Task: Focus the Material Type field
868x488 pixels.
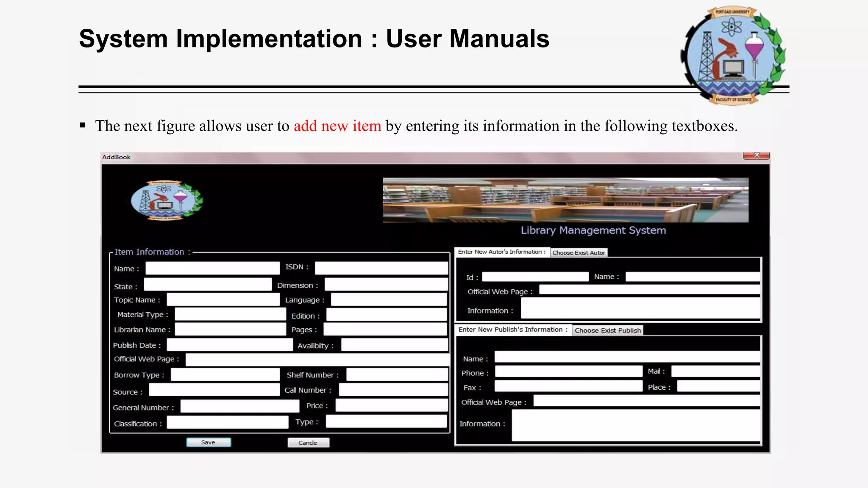Action: click(x=231, y=314)
